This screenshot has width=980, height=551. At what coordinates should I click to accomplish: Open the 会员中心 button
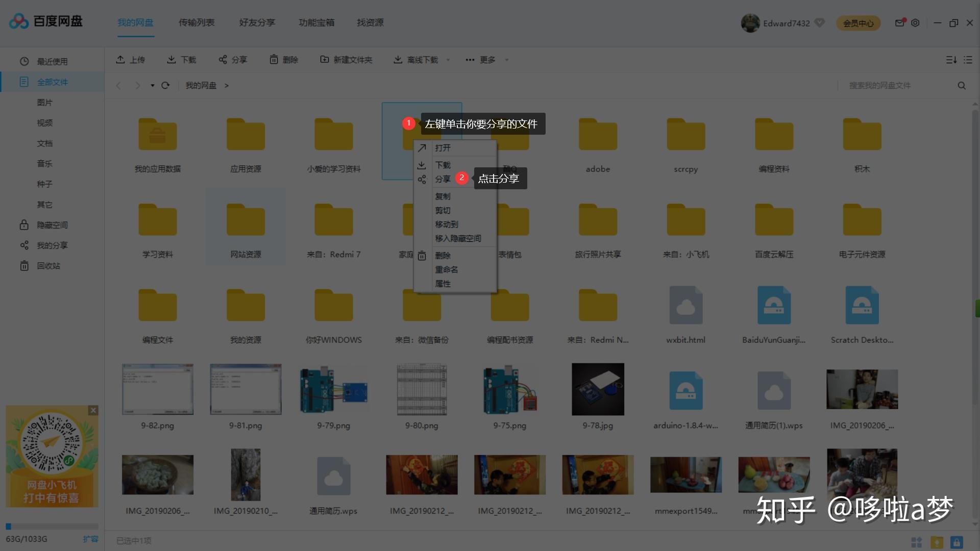[x=858, y=23]
